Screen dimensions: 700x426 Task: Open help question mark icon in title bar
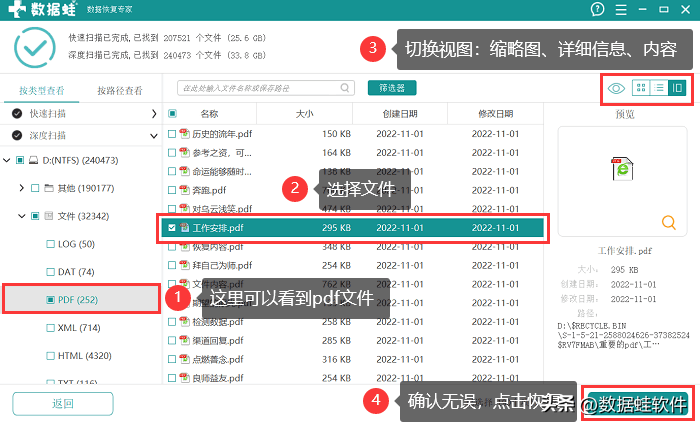598,9
